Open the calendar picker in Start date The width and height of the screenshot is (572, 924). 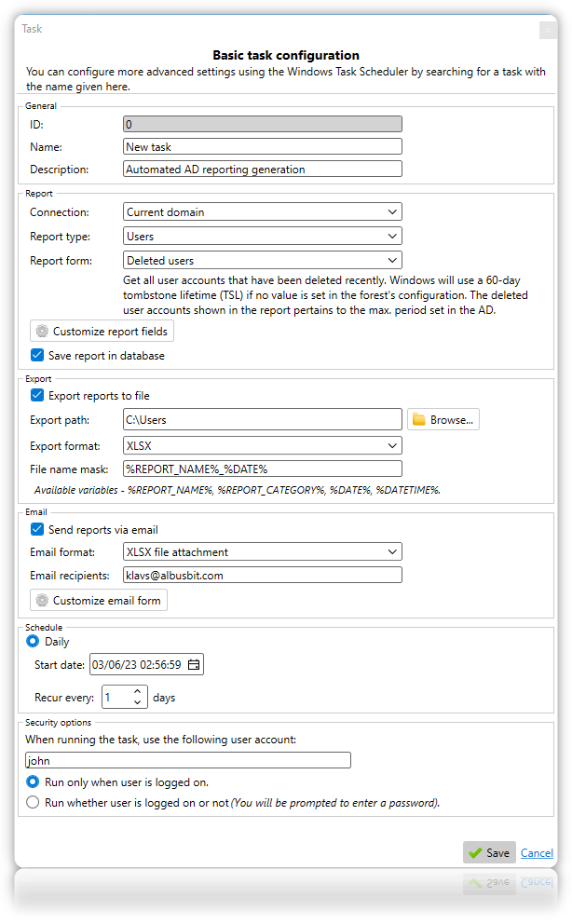click(x=194, y=664)
